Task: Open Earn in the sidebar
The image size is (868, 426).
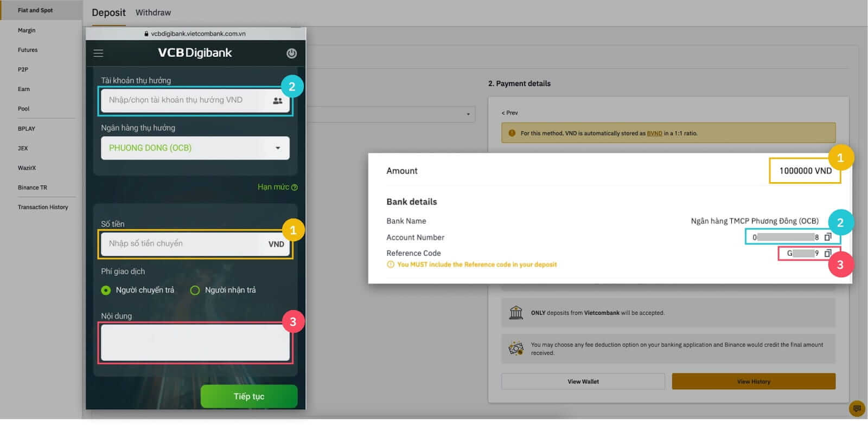Action: coord(24,89)
